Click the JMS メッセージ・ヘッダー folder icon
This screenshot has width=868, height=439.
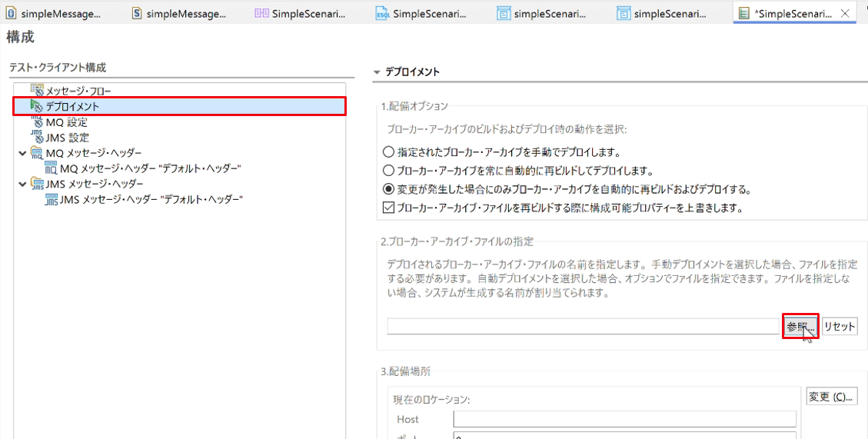[x=37, y=184]
